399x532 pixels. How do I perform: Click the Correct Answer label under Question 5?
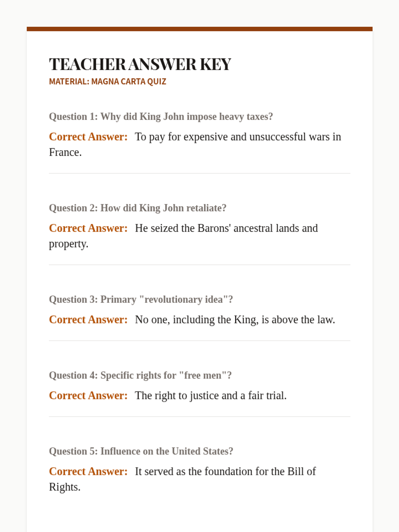[88, 471]
